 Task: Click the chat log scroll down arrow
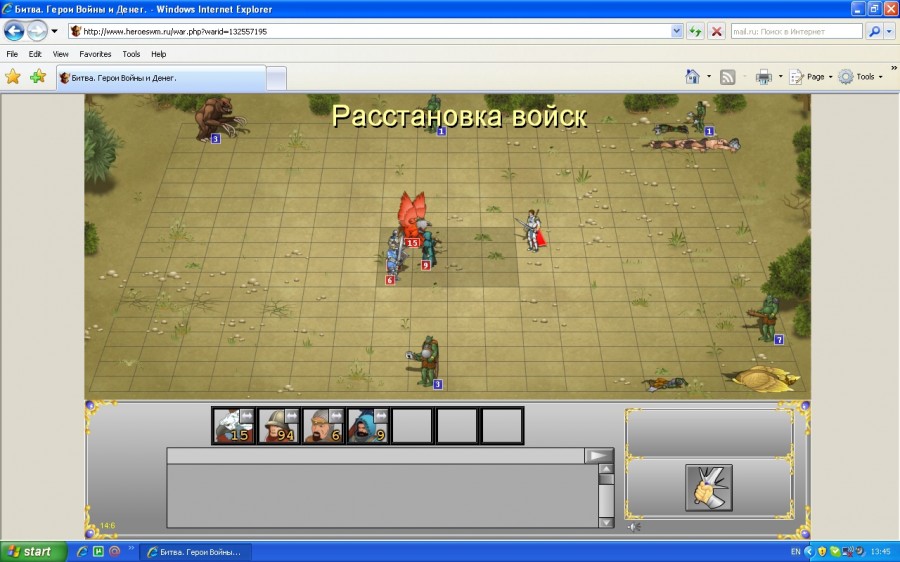[x=606, y=522]
